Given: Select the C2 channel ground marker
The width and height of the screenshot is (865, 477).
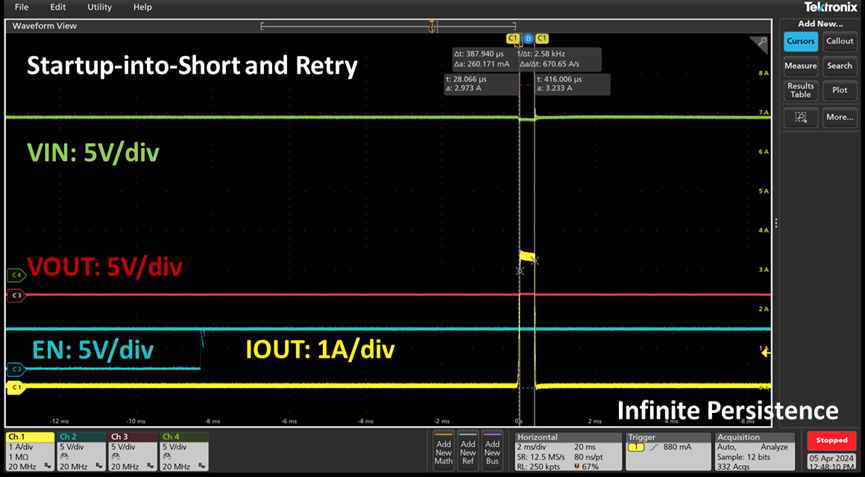Looking at the screenshot, I should click(15, 369).
